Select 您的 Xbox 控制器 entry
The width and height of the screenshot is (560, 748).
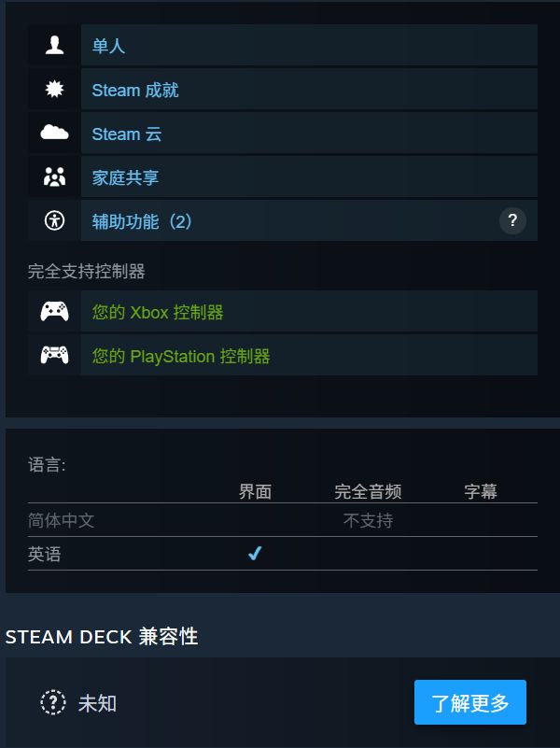[158, 312]
